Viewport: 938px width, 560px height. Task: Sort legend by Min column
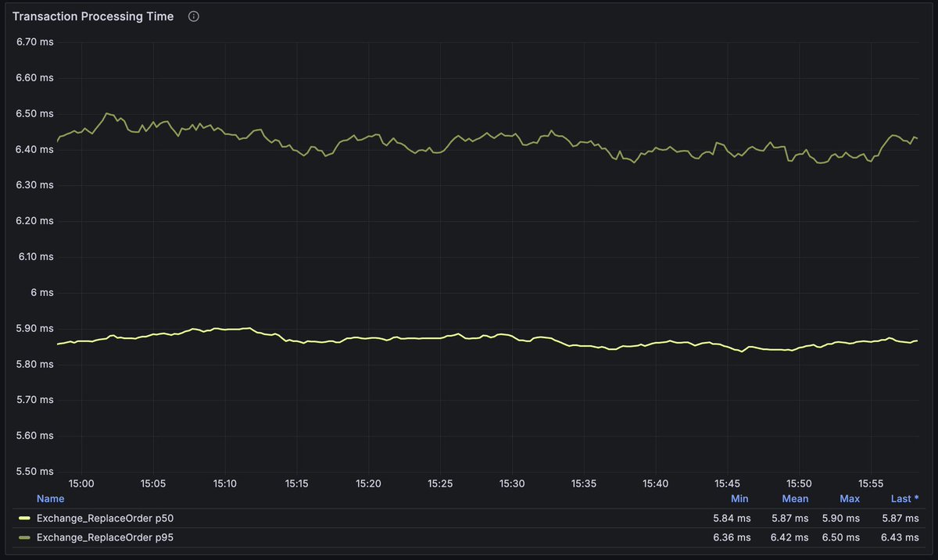pos(739,498)
